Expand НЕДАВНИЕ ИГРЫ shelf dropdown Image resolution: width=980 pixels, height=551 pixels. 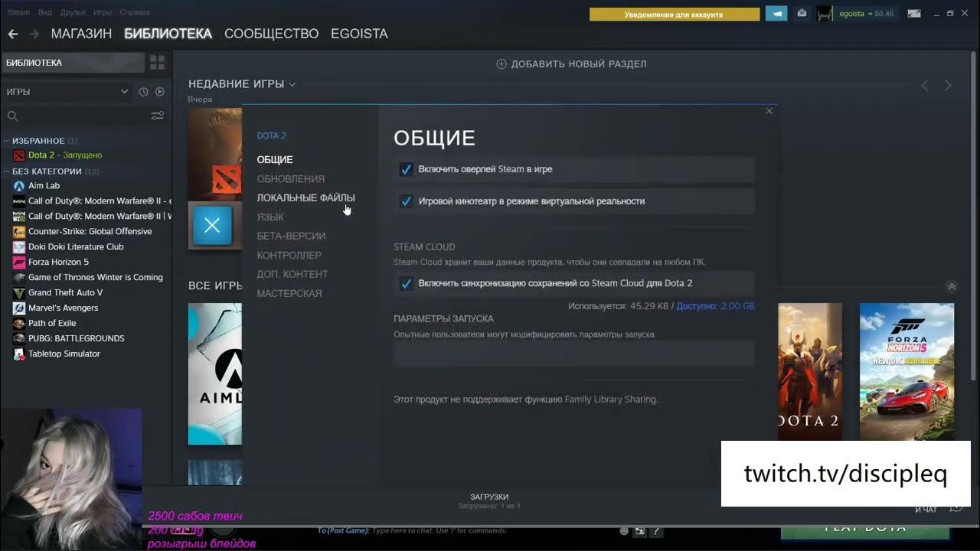[292, 84]
